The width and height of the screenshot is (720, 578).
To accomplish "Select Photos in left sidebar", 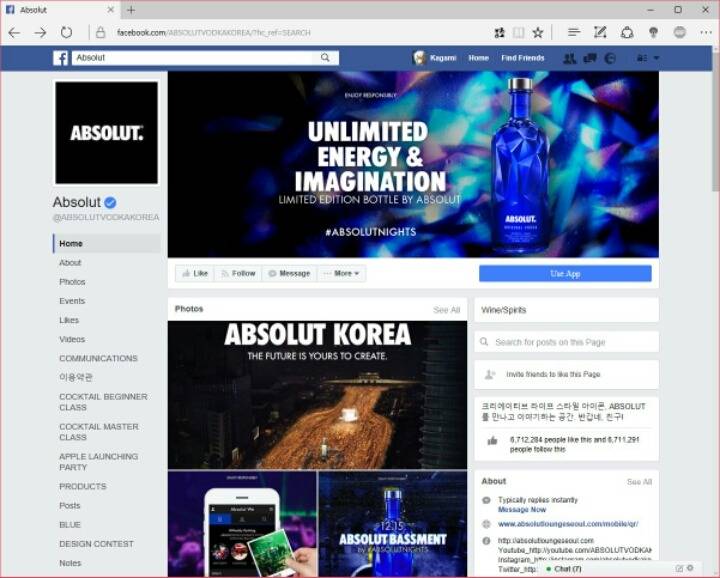I will point(72,282).
